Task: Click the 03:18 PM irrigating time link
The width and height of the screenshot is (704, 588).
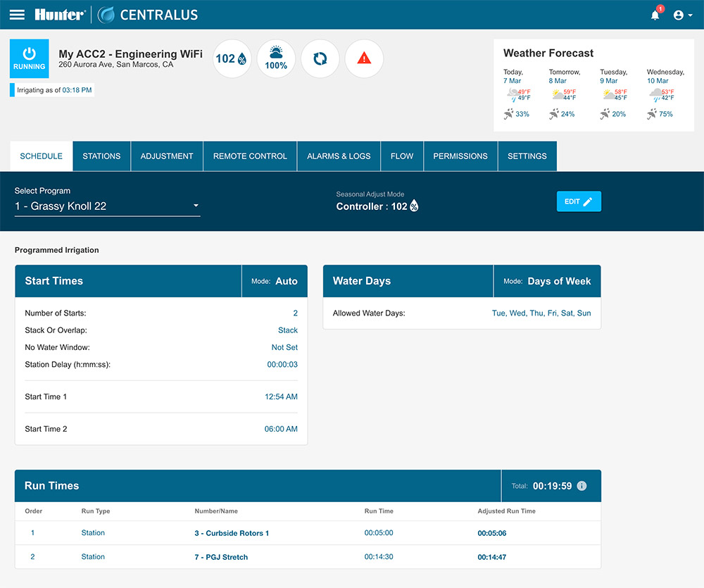Action: [x=77, y=90]
